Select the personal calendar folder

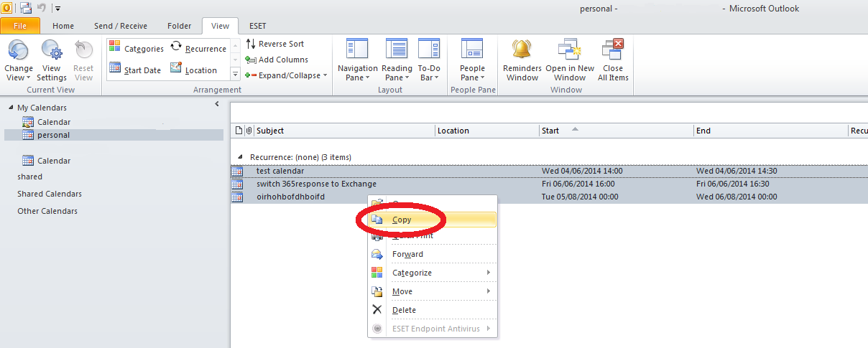coord(114,135)
